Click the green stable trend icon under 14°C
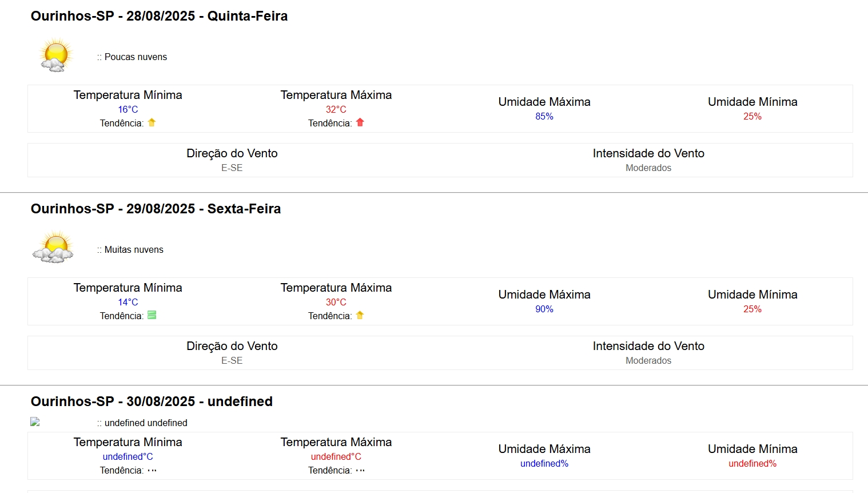Screen dimensions: 868x493 152,315
